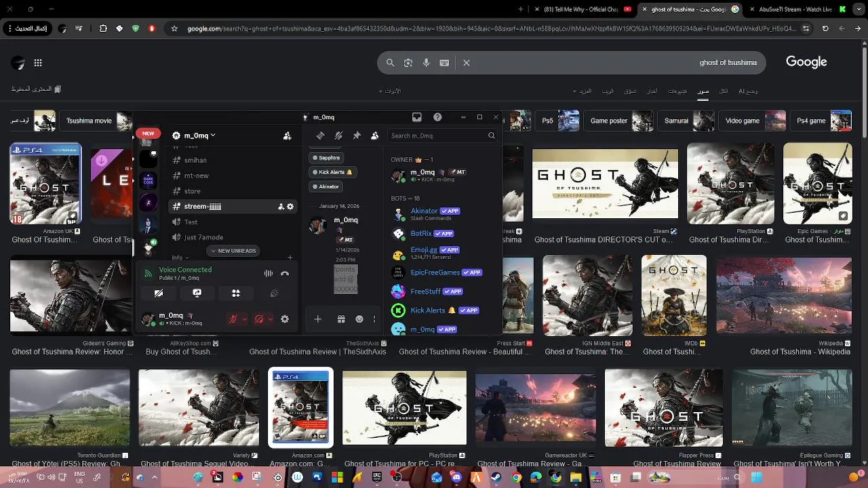Image resolution: width=868 pixels, height=488 pixels.
Task: Jump to NEW UNREADS in channel list
Action: pos(233,251)
